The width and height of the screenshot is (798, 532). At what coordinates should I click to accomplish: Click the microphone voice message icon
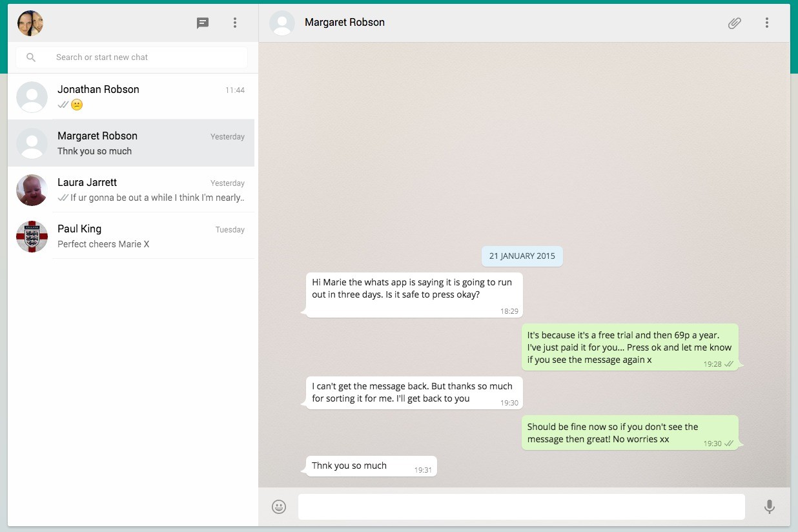769,507
